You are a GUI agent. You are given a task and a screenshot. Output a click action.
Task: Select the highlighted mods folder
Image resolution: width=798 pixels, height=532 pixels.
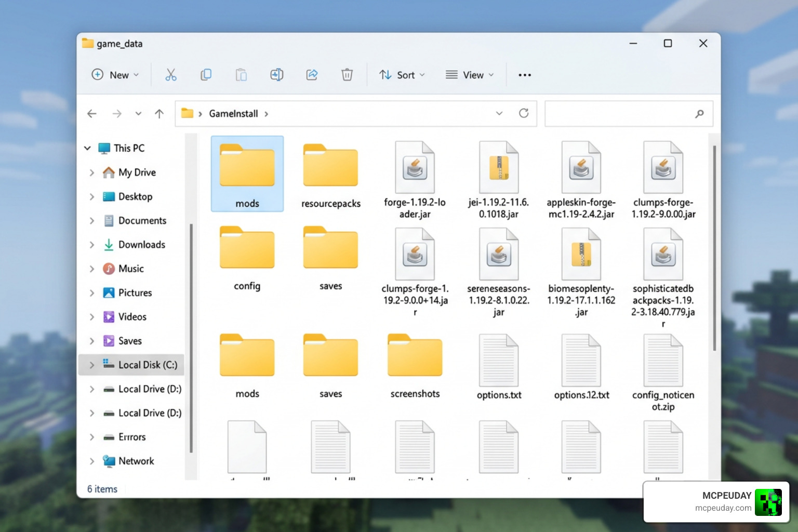247,174
